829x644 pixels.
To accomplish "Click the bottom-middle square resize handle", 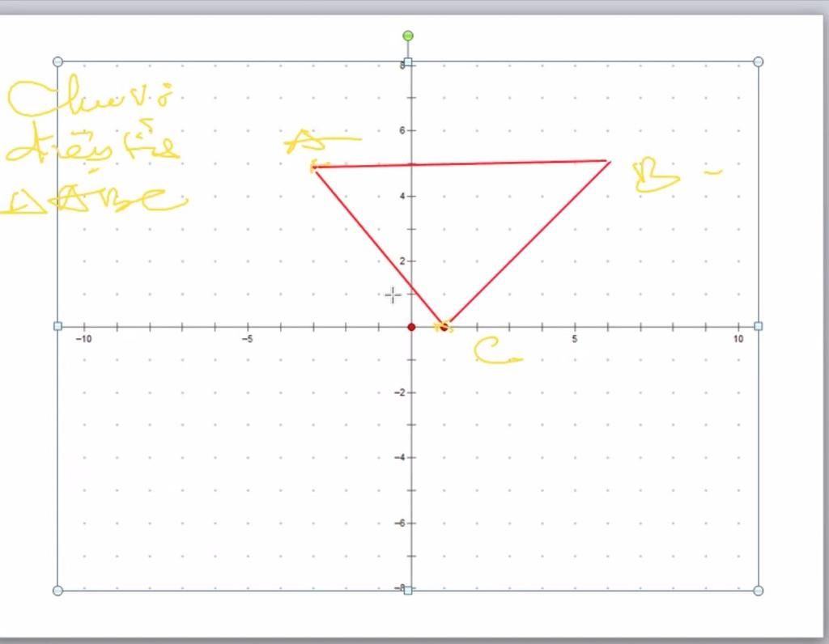I will 408,591.
